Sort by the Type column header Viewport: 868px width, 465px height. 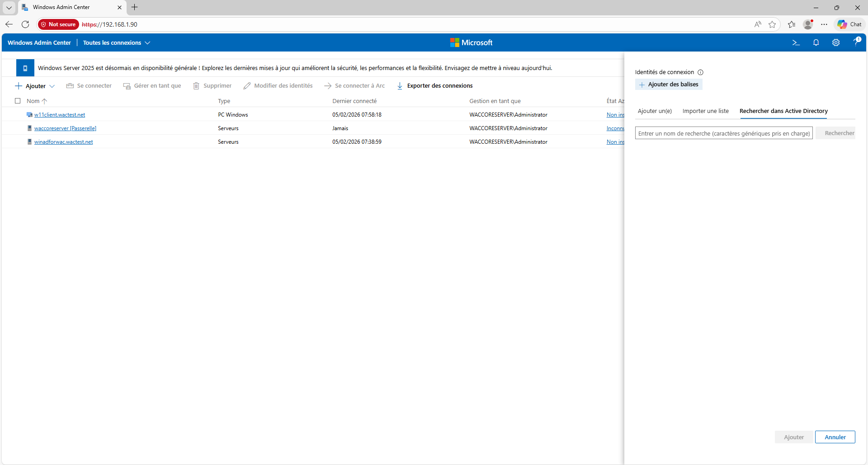point(224,101)
